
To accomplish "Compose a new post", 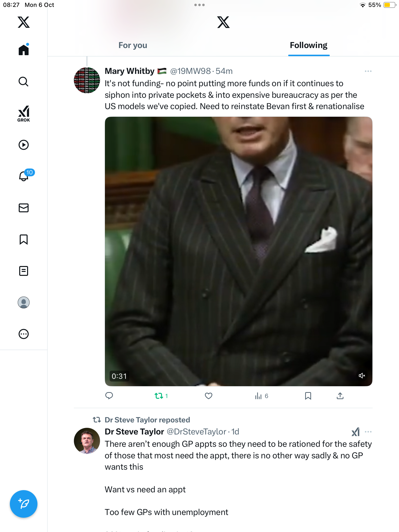I will tap(24, 504).
